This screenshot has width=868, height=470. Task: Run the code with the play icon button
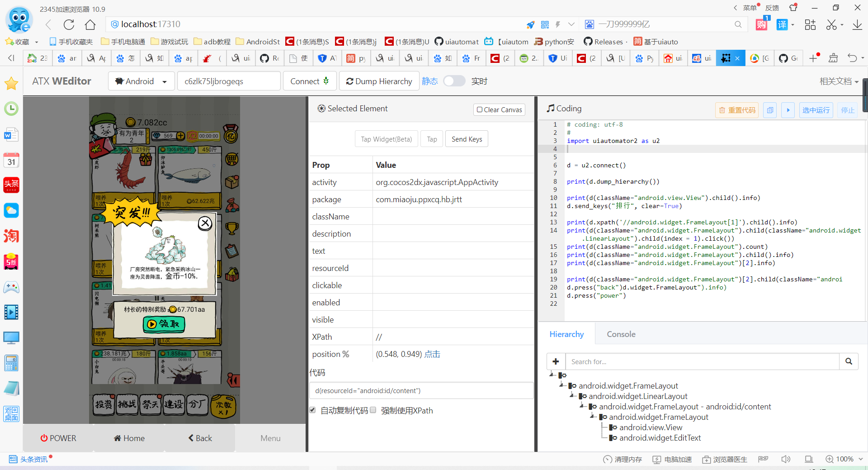(788, 110)
